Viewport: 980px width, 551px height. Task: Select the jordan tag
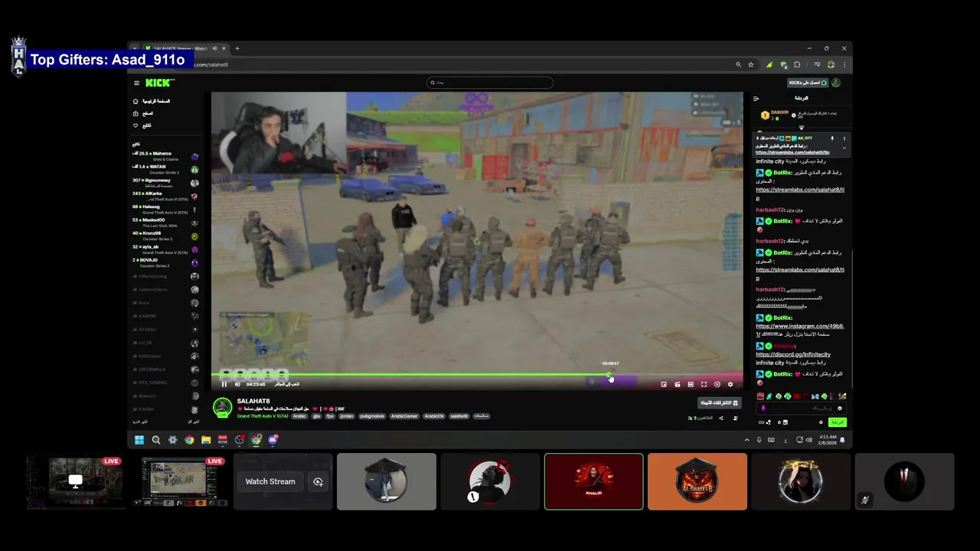(x=347, y=416)
